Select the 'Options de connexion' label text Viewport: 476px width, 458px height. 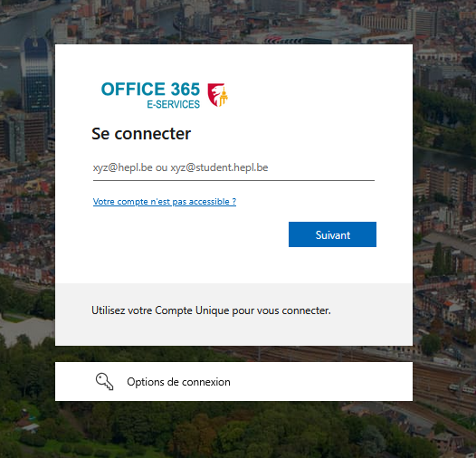click(178, 382)
